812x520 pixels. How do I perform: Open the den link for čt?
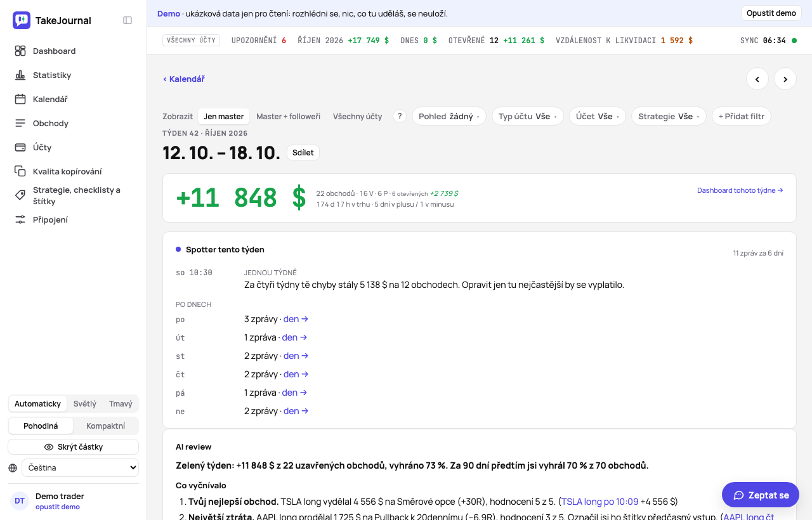point(296,374)
